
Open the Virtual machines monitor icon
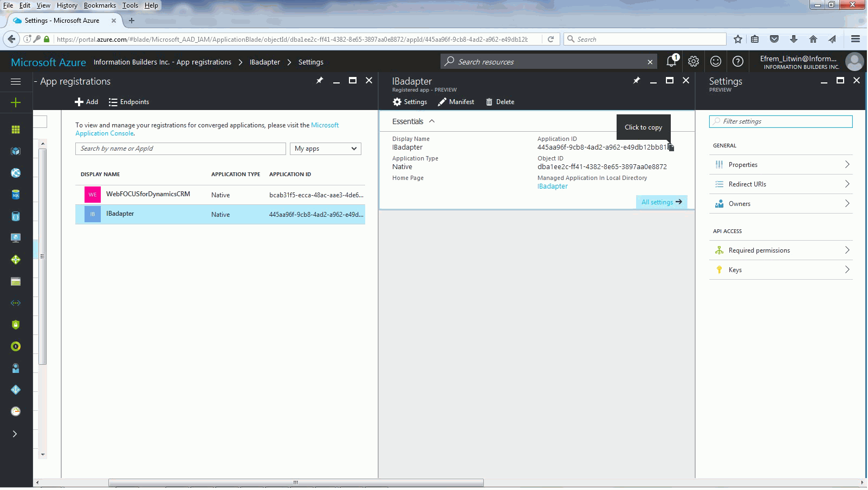[x=16, y=238]
